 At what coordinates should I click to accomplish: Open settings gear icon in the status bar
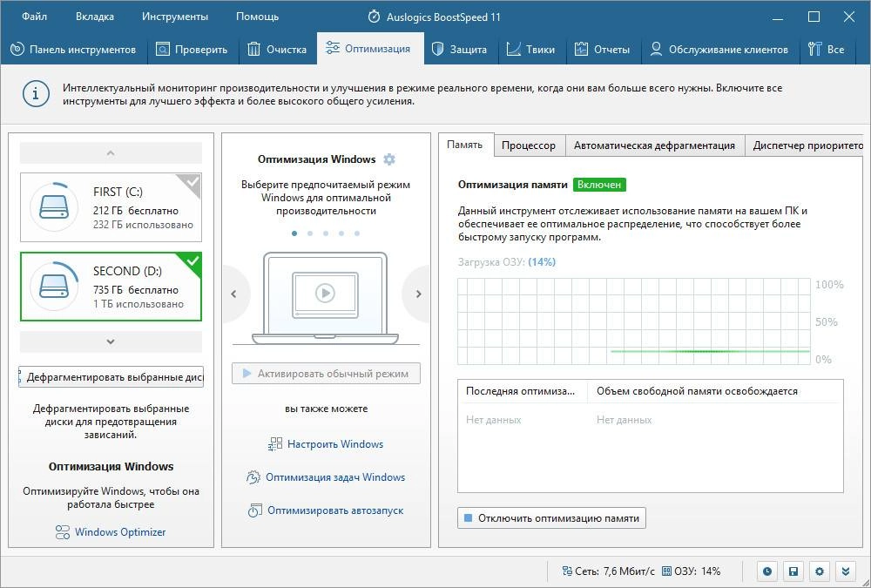coord(820,571)
